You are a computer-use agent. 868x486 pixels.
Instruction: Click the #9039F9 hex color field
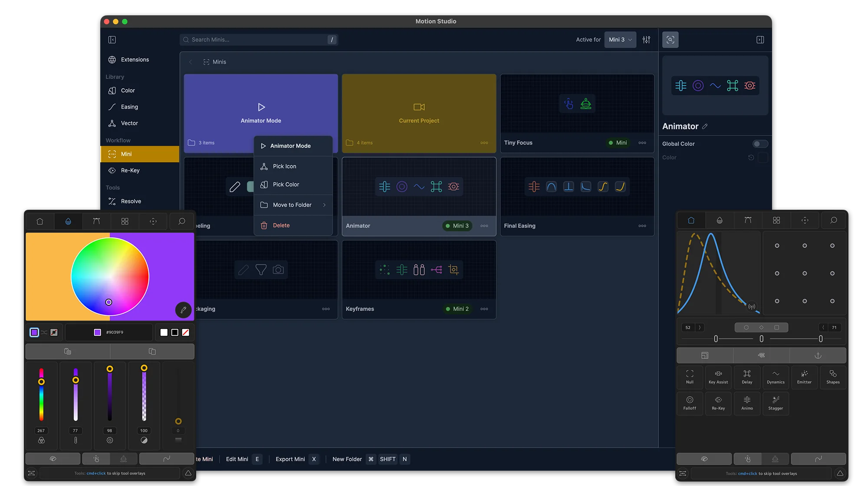pyautogui.click(x=109, y=332)
